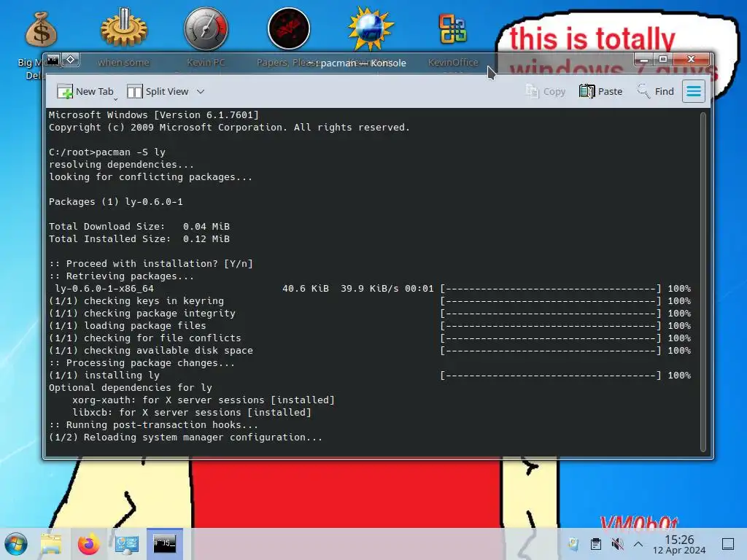Close the Konsole window
The height and width of the screenshot is (560, 747).
tap(692, 60)
